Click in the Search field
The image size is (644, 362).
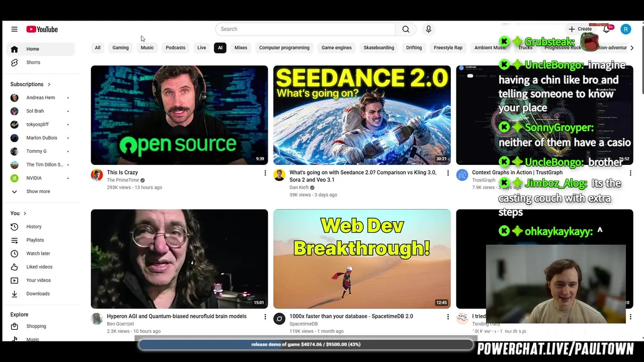[305, 29]
